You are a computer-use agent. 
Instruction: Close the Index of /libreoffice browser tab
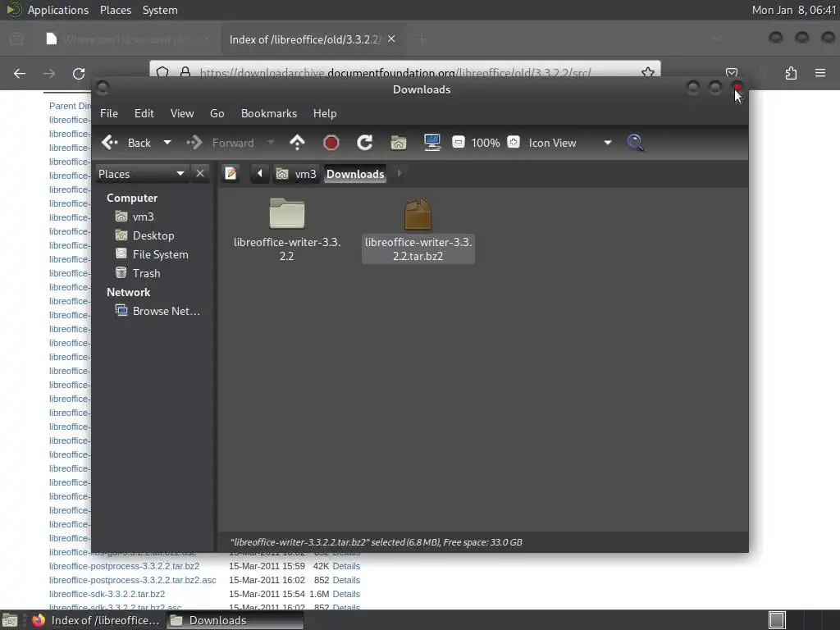pyautogui.click(x=391, y=39)
